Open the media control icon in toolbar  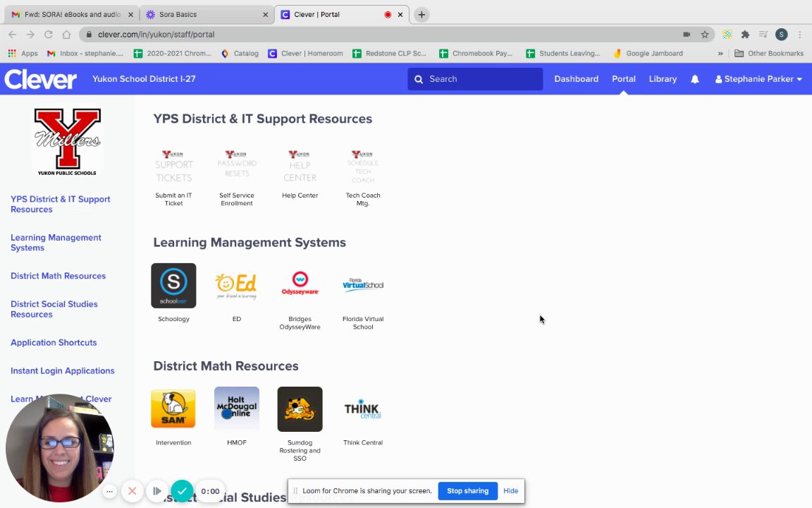click(x=763, y=35)
